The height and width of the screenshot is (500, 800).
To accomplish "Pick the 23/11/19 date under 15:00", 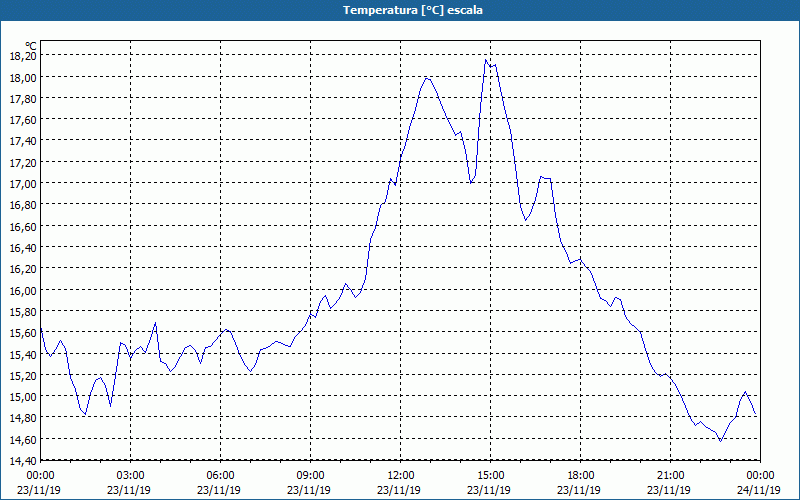I will (x=489, y=490).
